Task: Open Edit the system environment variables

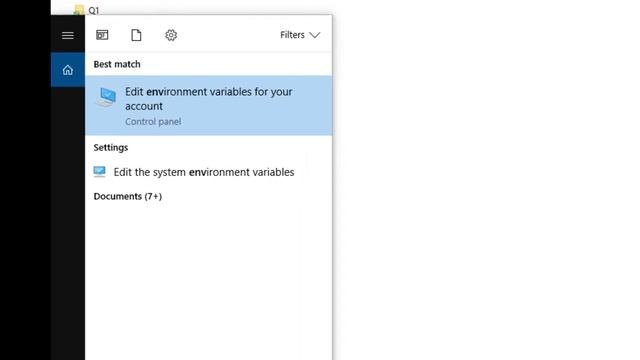Action: tap(209, 172)
